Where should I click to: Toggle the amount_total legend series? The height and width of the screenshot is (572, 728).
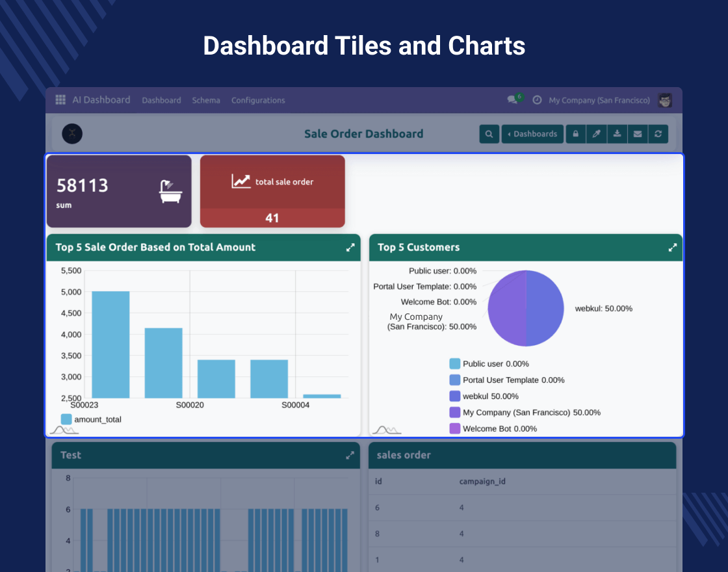click(x=91, y=419)
